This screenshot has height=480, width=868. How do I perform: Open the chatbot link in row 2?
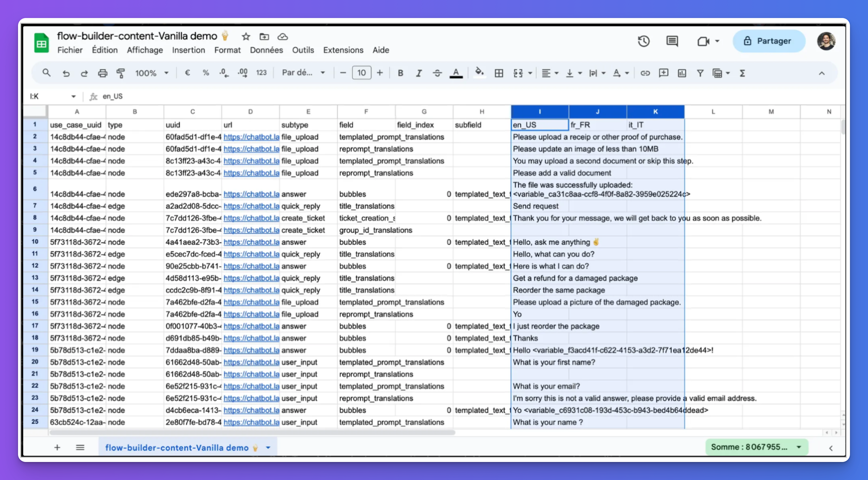tap(251, 137)
